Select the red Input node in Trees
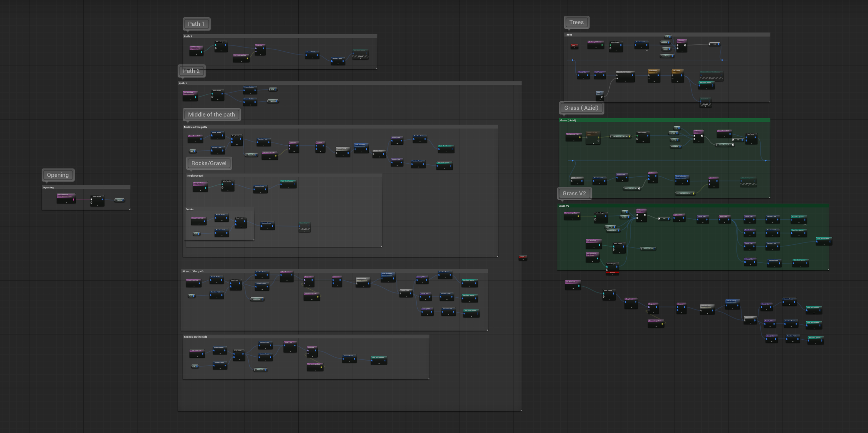Viewport: 868px width, 433px height. [574, 45]
